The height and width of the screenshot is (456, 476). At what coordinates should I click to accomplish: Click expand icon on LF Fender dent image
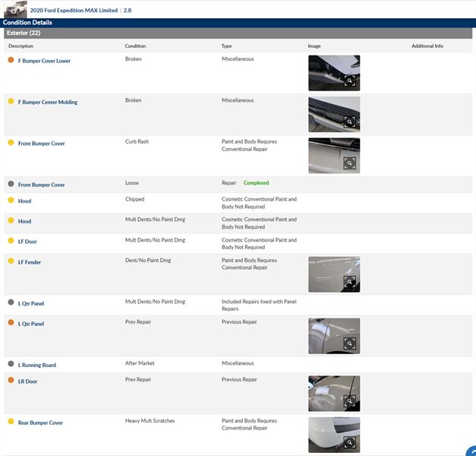(349, 282)
